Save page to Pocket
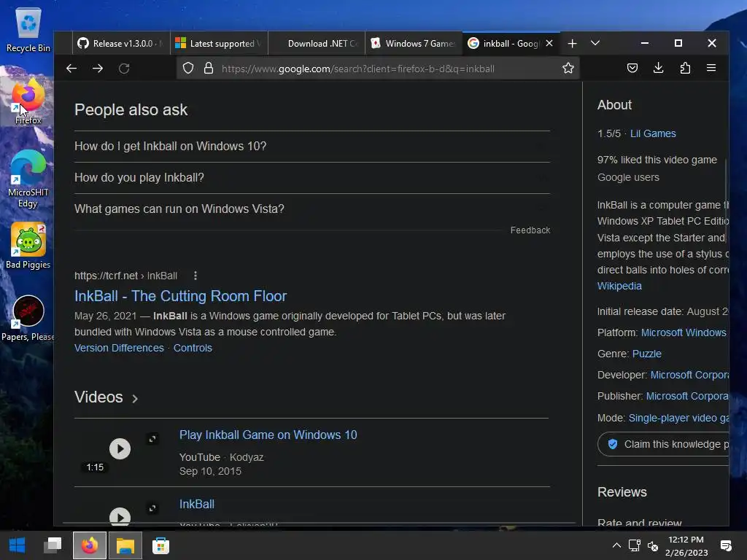This screenshot has height=560, width=747. 632,68
